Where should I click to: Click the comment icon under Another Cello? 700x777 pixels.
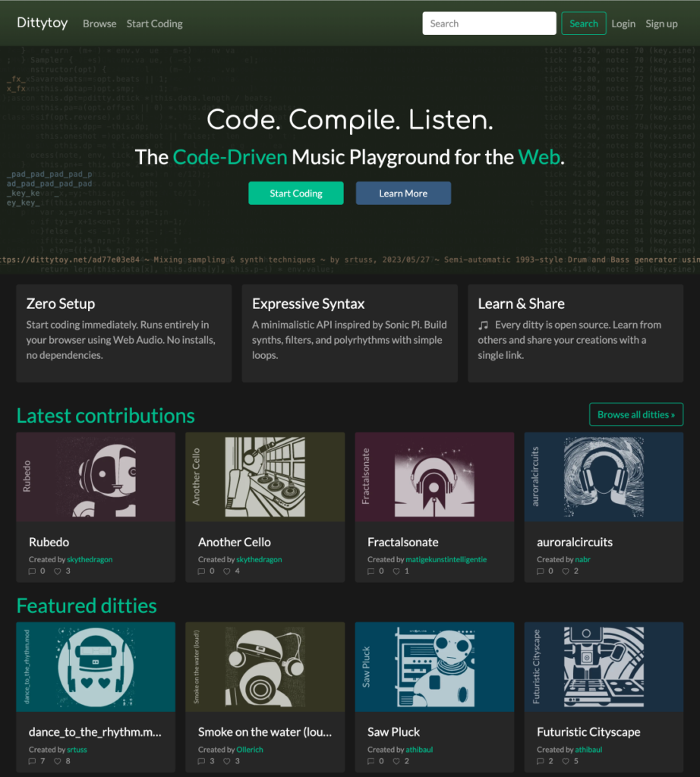[x=202, y=571]
